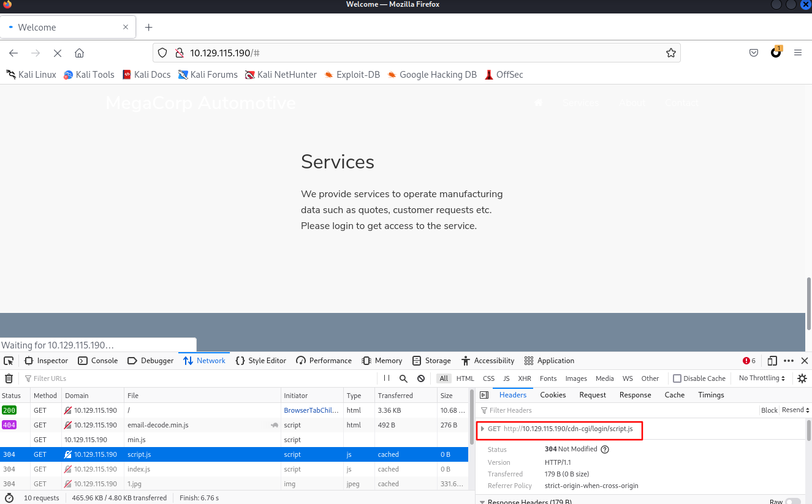Close the developer tools panel

tap(805, 361)
